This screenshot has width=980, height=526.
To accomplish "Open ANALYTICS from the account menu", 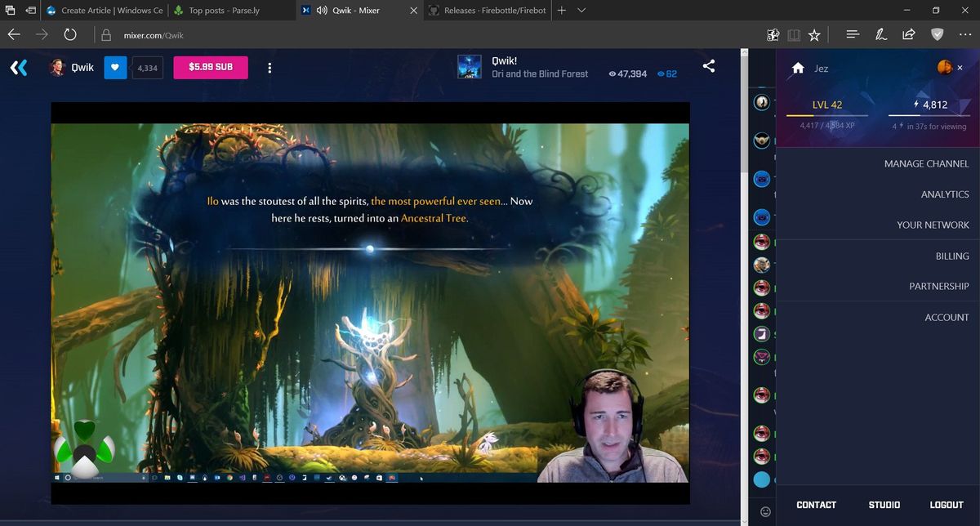I will 945,194.
